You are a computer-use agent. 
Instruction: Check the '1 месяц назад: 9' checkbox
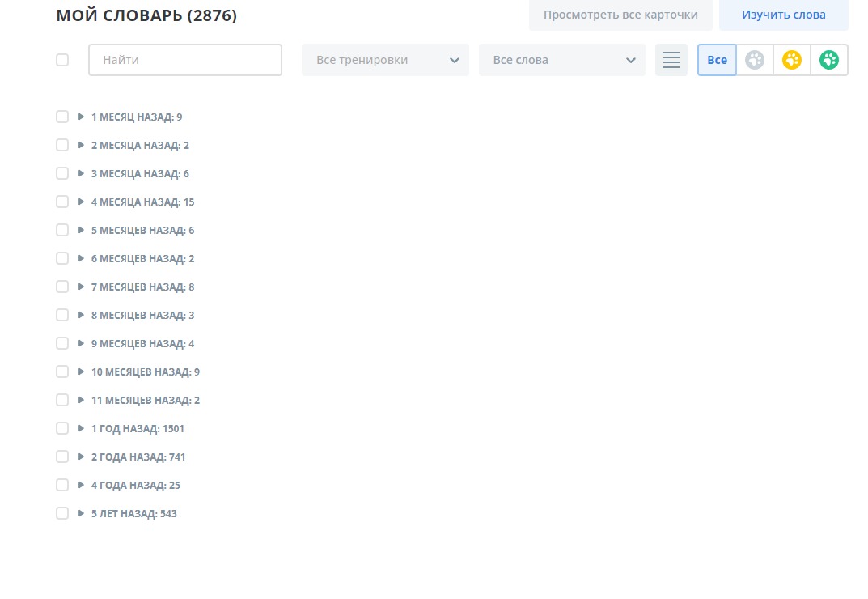(x=62, y=117)
